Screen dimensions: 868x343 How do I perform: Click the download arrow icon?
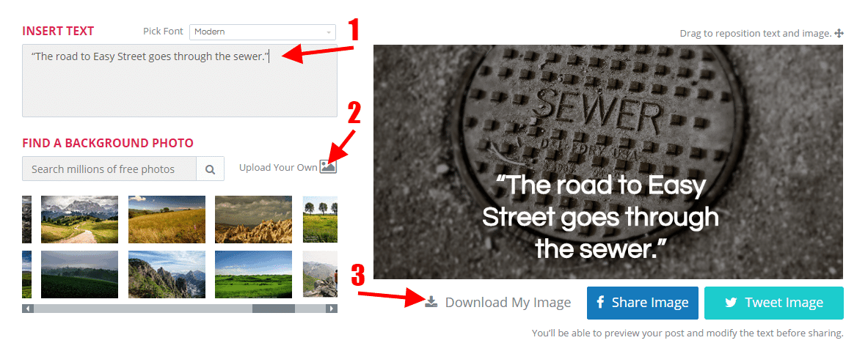pos(431,302)
